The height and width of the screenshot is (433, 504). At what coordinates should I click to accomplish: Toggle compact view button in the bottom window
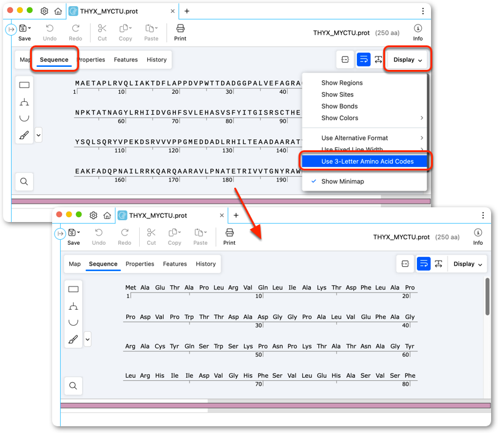tap(405, 264)
